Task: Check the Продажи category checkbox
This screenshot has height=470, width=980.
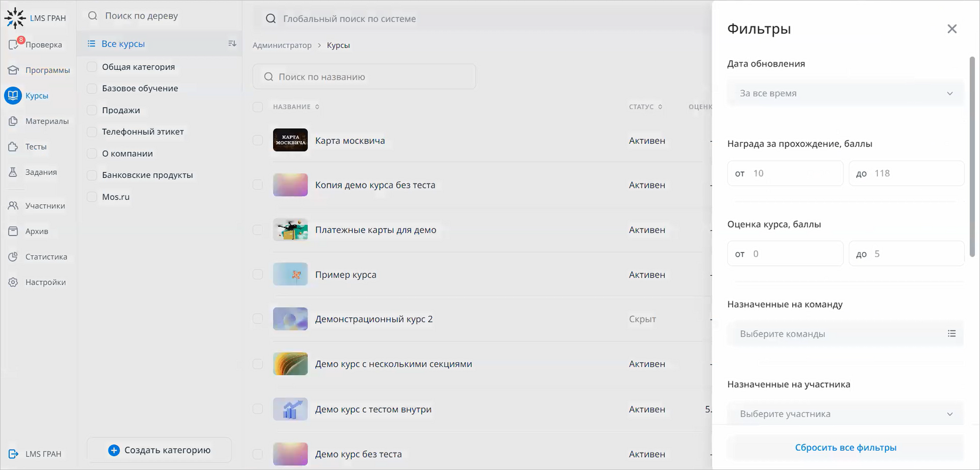Action: coord(92,110)
